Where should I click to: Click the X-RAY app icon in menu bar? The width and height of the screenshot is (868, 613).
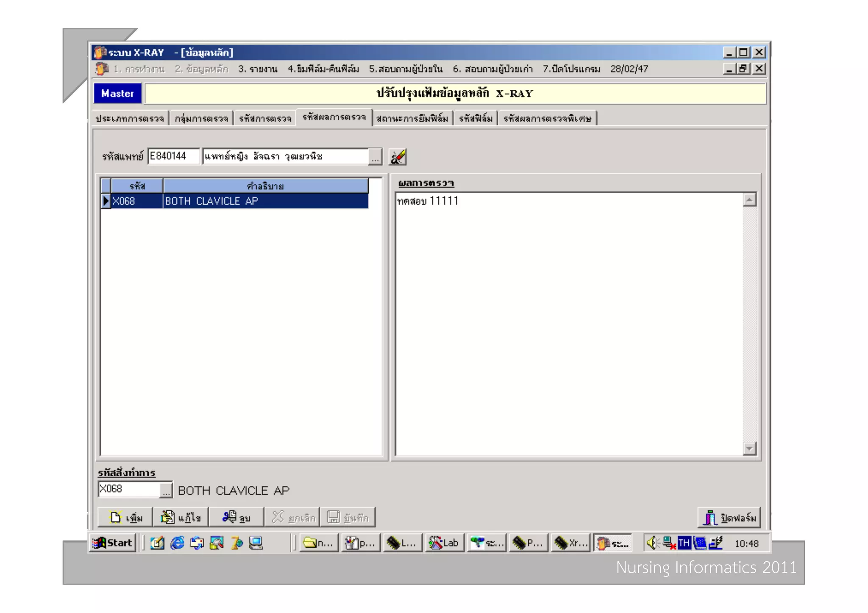(x=102, y=69)
